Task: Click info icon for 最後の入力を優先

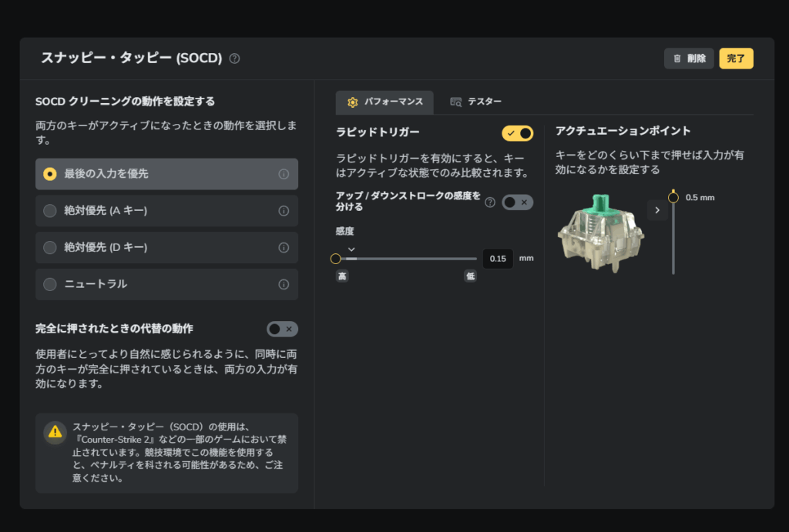Action: 284,175
